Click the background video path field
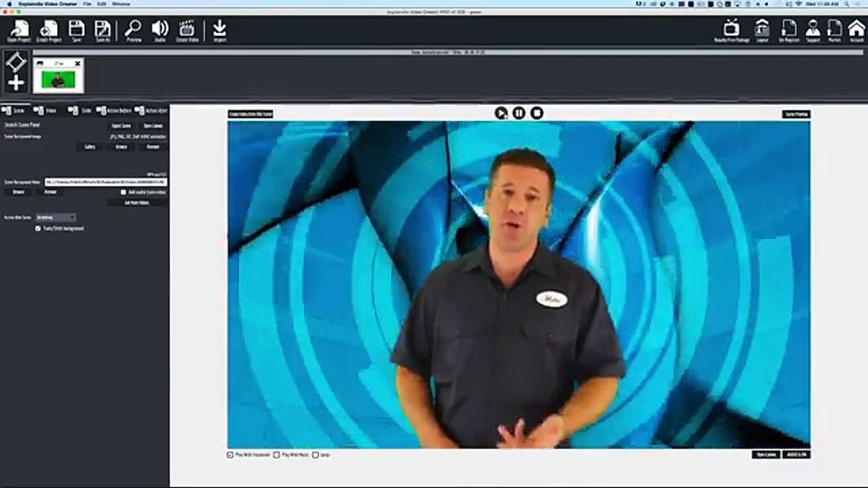868x488 pixels. click(106, 182)
